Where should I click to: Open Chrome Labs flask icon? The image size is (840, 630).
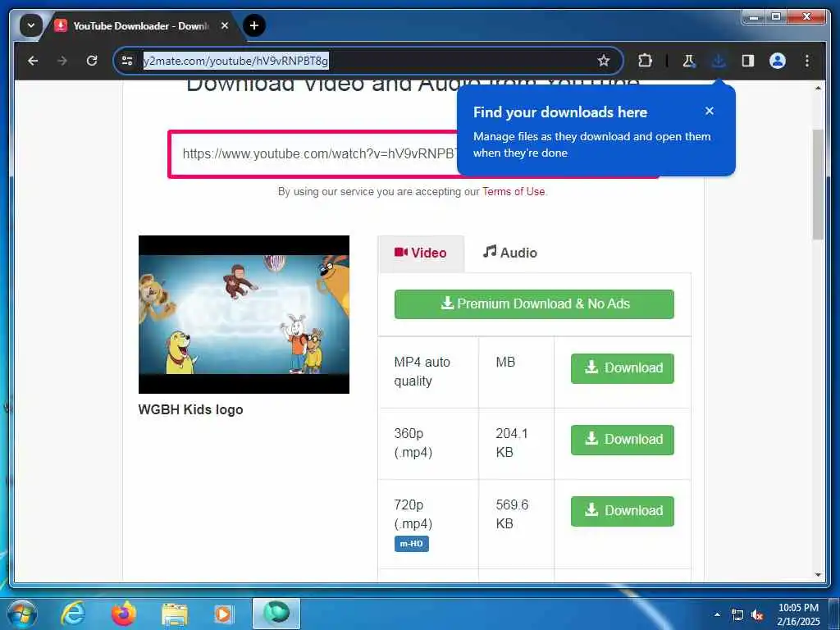(689, 61)
